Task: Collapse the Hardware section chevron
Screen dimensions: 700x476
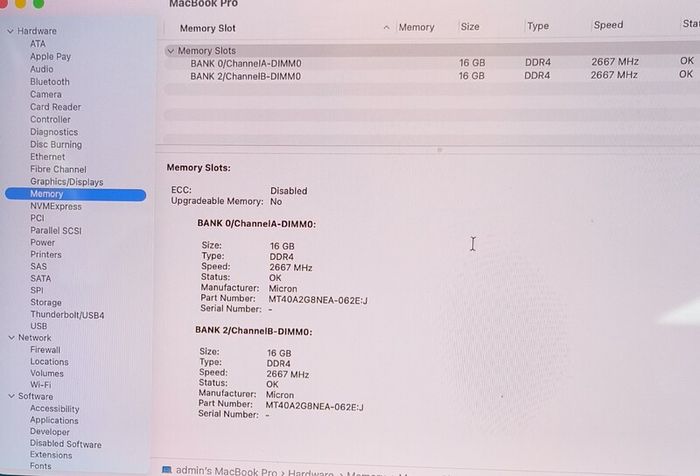Action: (11, 31)
